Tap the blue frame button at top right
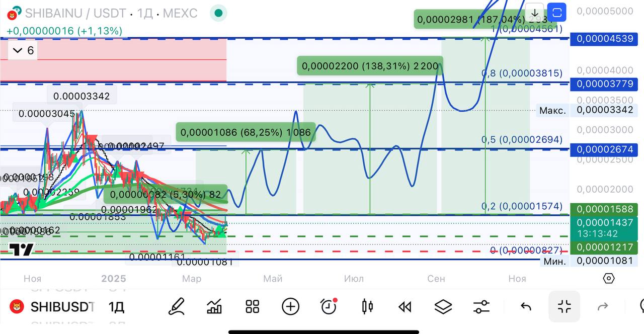Viewport: 644px width, 334px height. tap(556, 13)
